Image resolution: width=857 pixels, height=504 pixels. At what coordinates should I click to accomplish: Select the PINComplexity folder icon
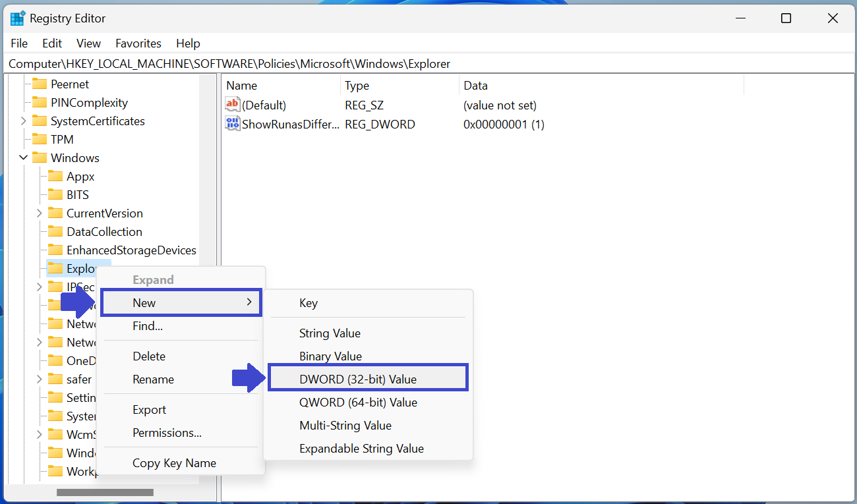click(40, 102)
